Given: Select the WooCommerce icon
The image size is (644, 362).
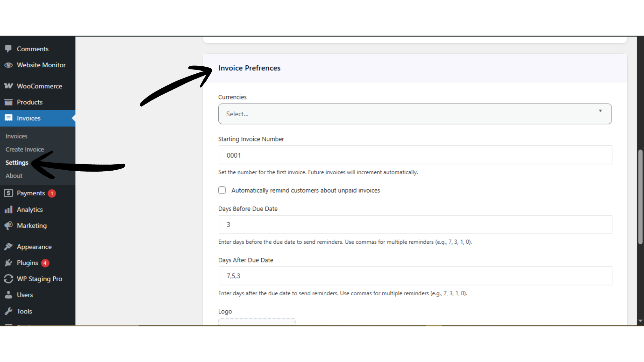Looking at the screenshot, I should tap(8, 86).
